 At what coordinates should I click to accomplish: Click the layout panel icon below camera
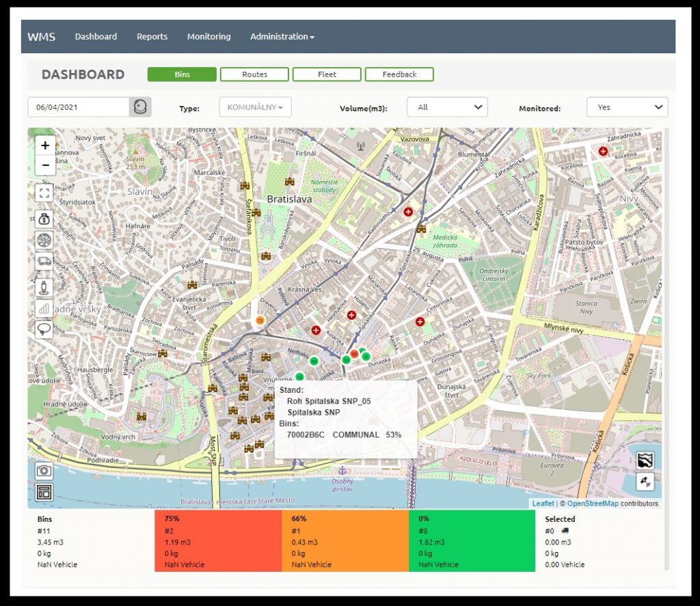[44, 492]
